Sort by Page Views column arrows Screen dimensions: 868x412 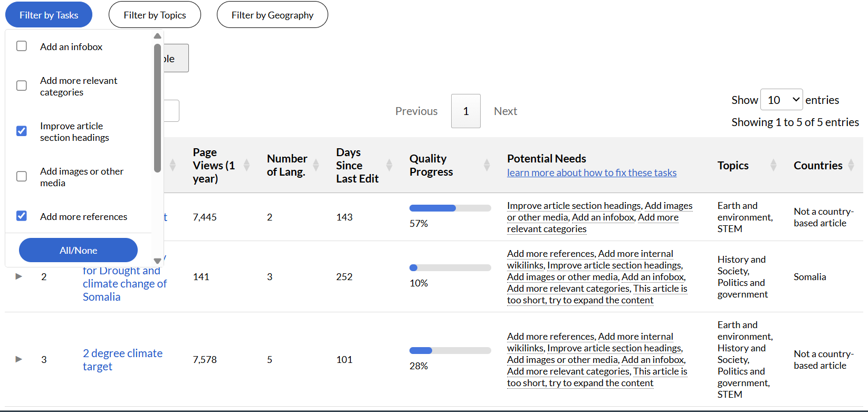click(246, 165)
